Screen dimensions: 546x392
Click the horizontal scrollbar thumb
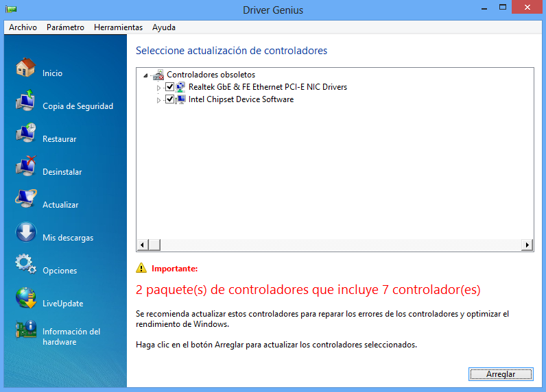tap(154, 245)
